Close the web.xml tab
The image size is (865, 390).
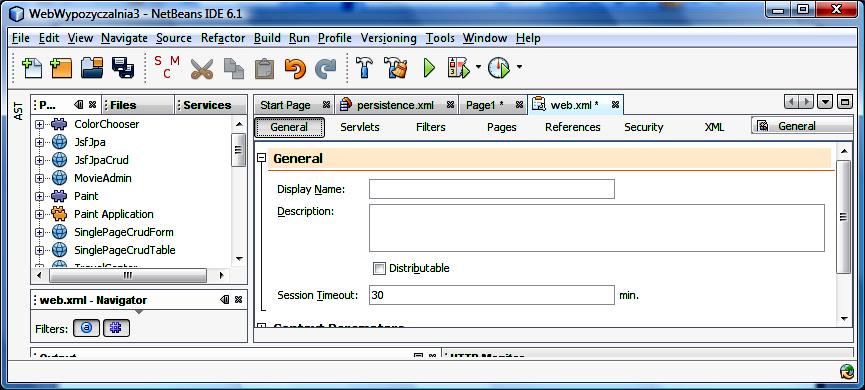tap(616, 104)
